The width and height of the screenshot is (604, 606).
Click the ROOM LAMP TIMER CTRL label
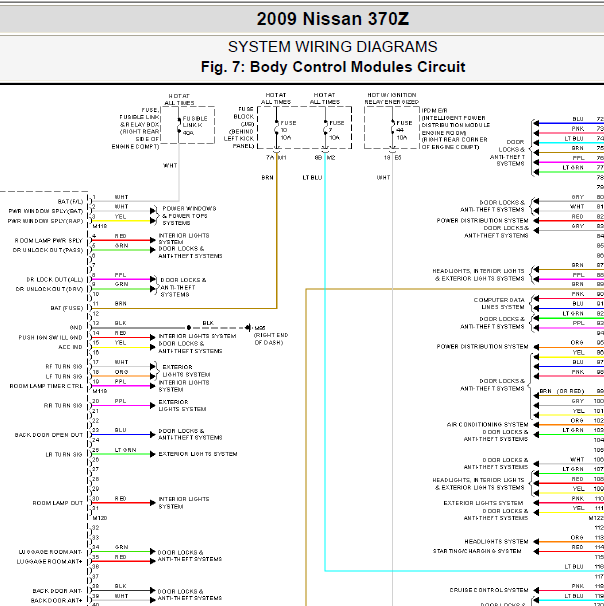click(x=46, y=386)
